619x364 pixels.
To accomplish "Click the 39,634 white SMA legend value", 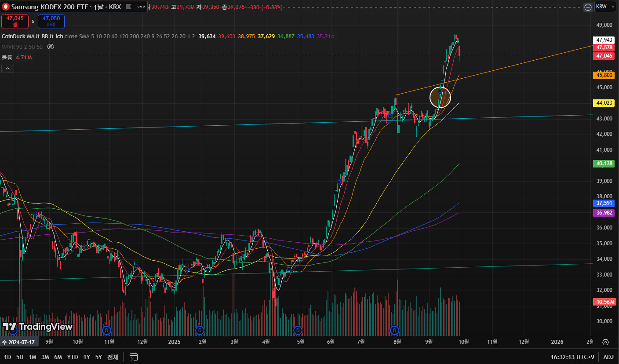I will [207, 36].
